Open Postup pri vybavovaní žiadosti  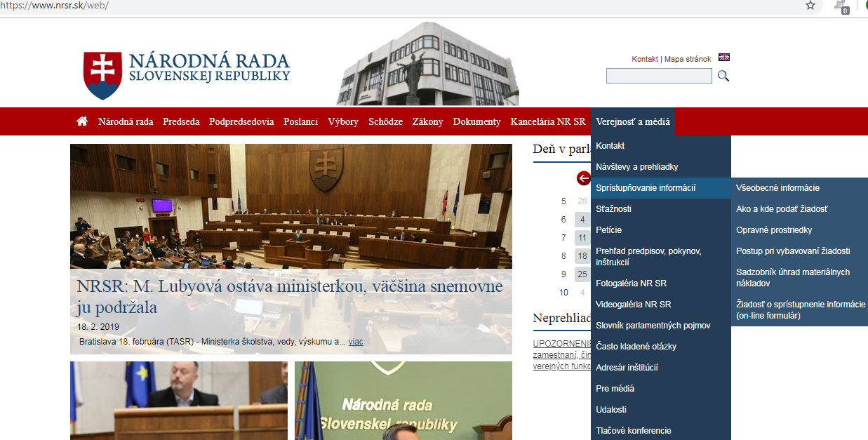tap(799, 251)
